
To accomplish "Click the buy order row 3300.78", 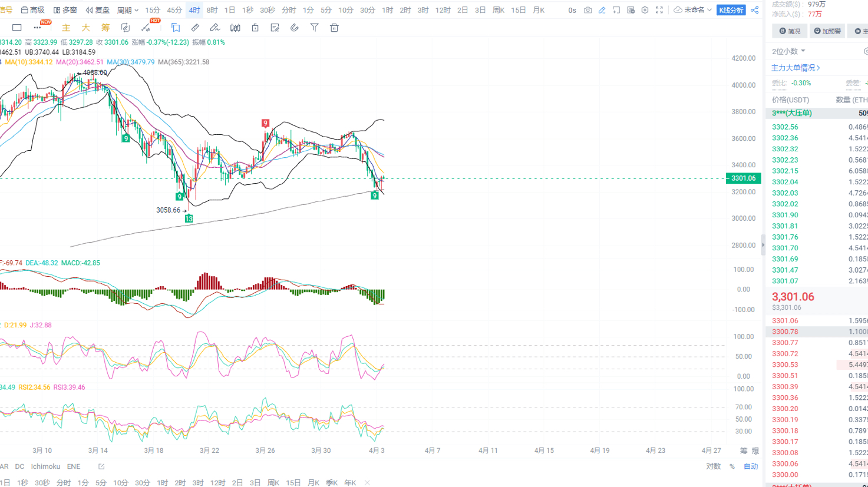I will tap(817, 332).
